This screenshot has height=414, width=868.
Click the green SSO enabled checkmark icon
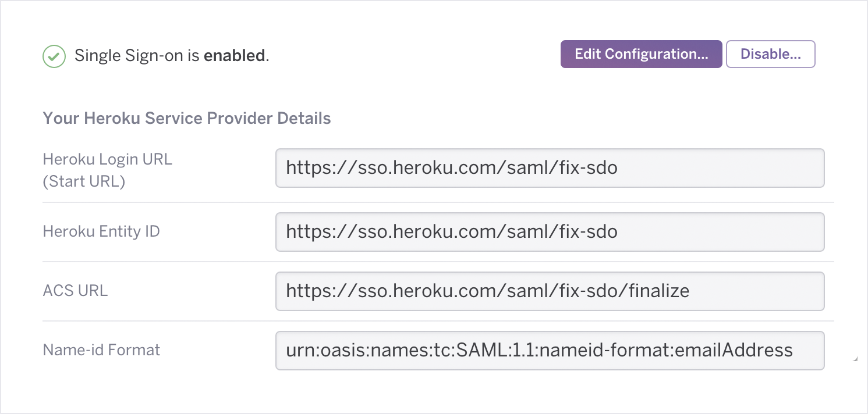tap(54, 56)
